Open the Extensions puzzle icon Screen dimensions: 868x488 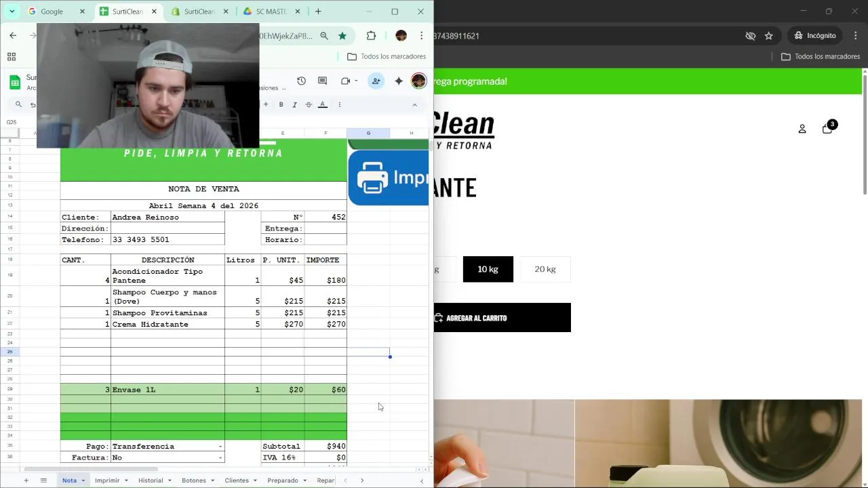point(371,36)
